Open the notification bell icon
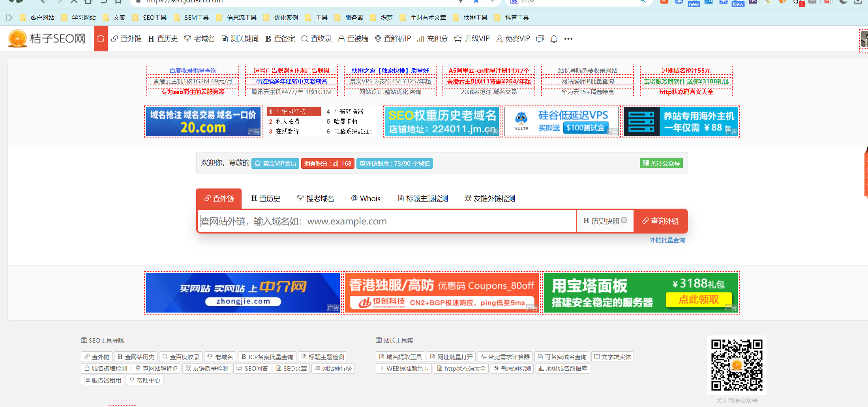Screen dimensions: 868x407 (x=554, y=39)
